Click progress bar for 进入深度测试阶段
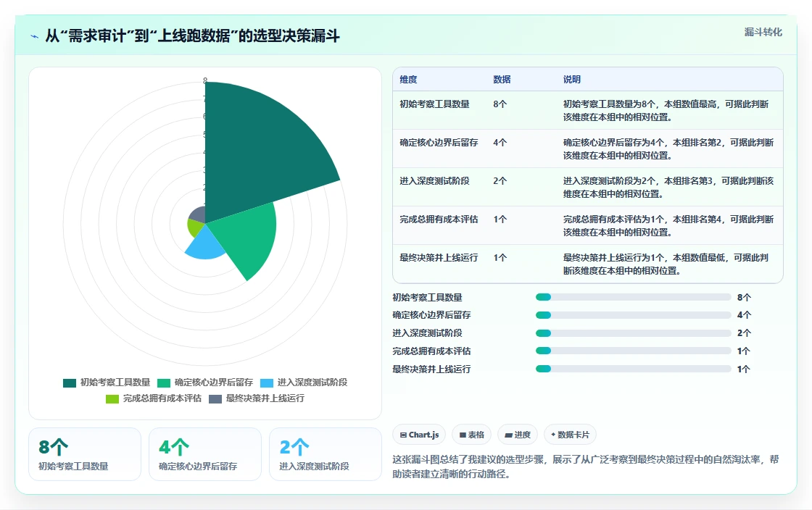Image resolution: width=812 pixels, height=510 pixels. [634, 333]
